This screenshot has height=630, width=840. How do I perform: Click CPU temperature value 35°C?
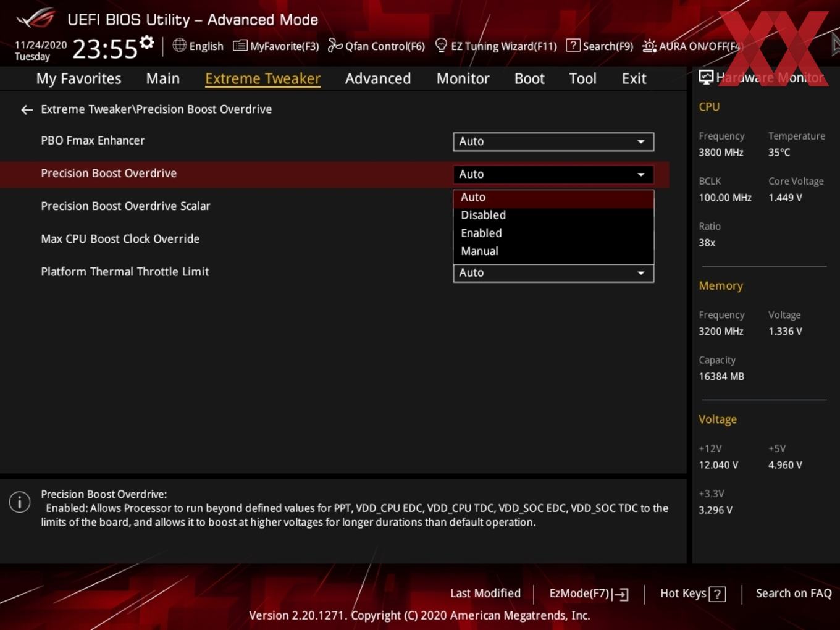coord(779,153)
